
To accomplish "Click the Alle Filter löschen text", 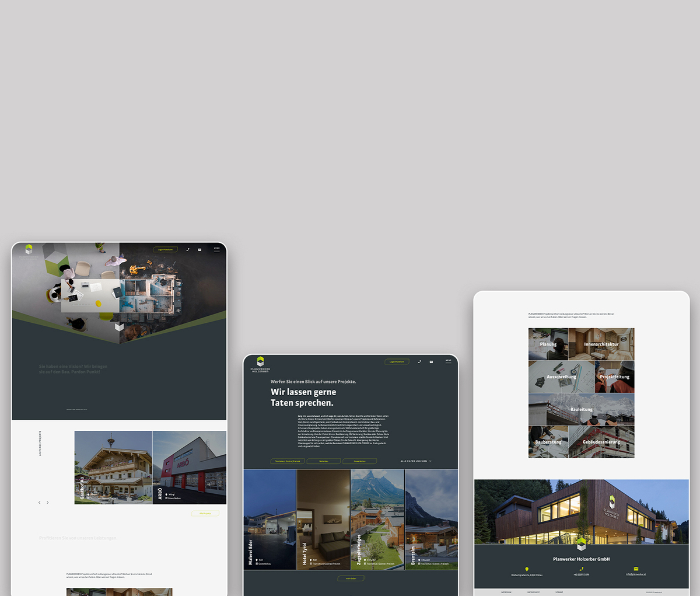I will 414,461.
